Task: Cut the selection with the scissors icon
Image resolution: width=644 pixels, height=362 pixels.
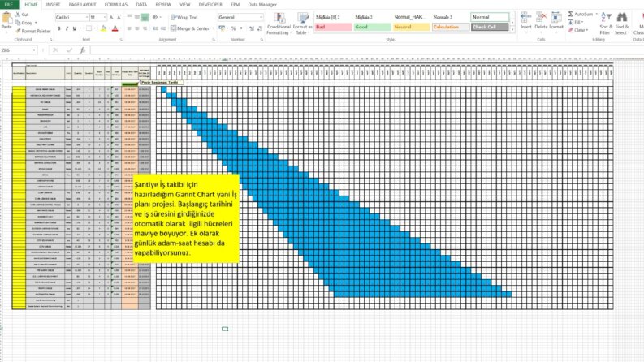Action: tap(18, 15)
